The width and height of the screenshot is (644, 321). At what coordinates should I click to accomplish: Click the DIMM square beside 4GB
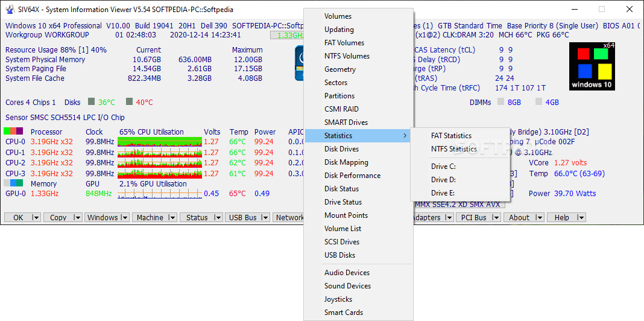pyautogui.click(x=538, y=101)
